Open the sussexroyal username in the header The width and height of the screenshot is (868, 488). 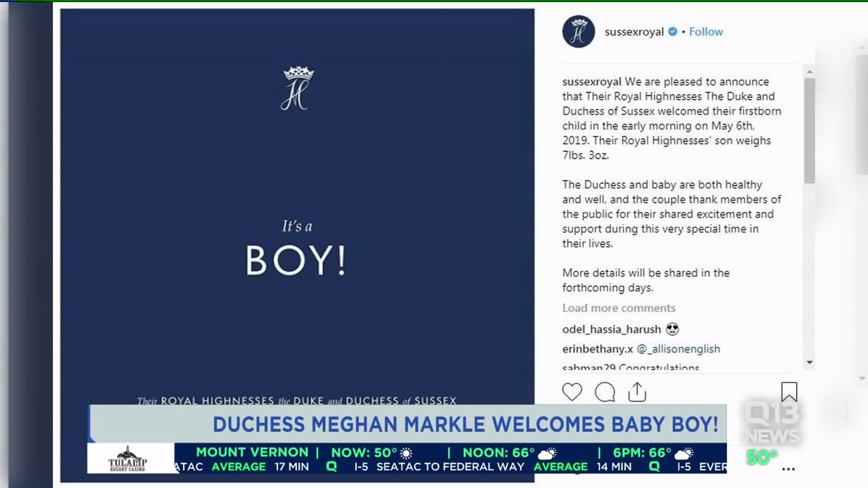pos(634,32)
